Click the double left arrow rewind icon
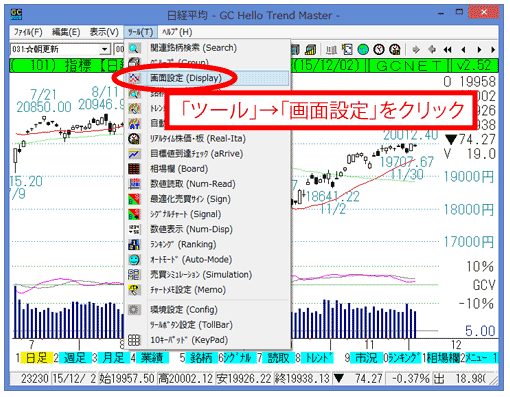The image size is (510, 397). click(x=447, y=50)
